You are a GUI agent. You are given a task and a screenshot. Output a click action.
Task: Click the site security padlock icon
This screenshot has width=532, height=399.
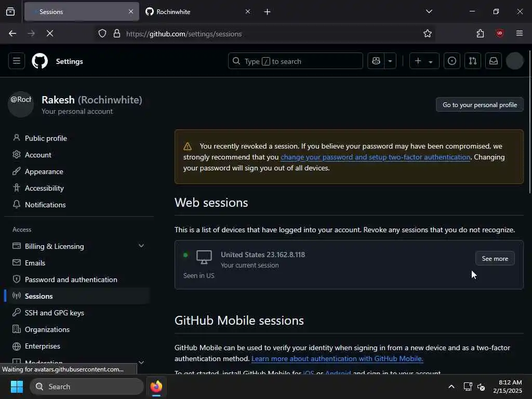117,34
